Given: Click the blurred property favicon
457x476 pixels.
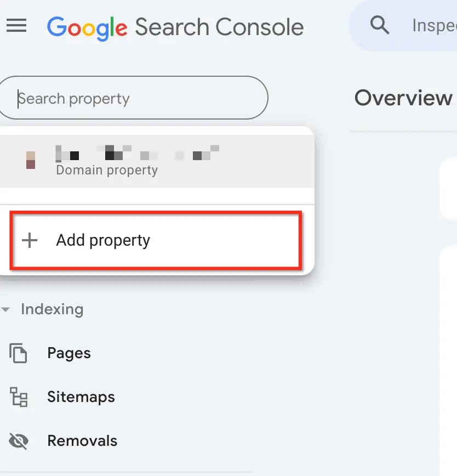Looking at the screenshot, I should click(x=31, y=160).
